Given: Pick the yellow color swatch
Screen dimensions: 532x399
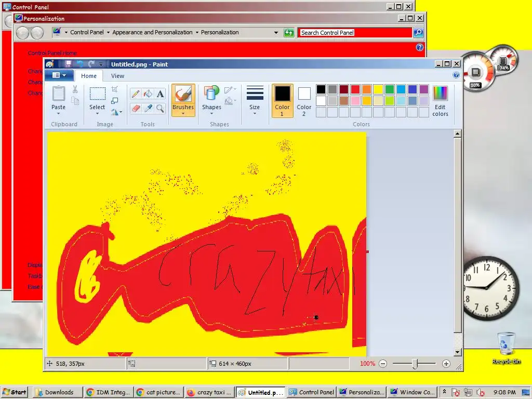Looking at the screenshot, I should click(378, 89).
